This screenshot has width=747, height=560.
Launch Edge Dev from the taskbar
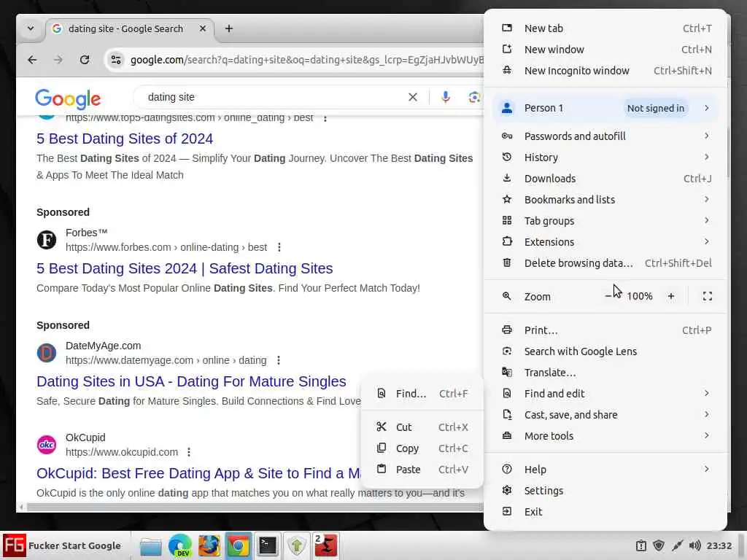click(180, 546)
